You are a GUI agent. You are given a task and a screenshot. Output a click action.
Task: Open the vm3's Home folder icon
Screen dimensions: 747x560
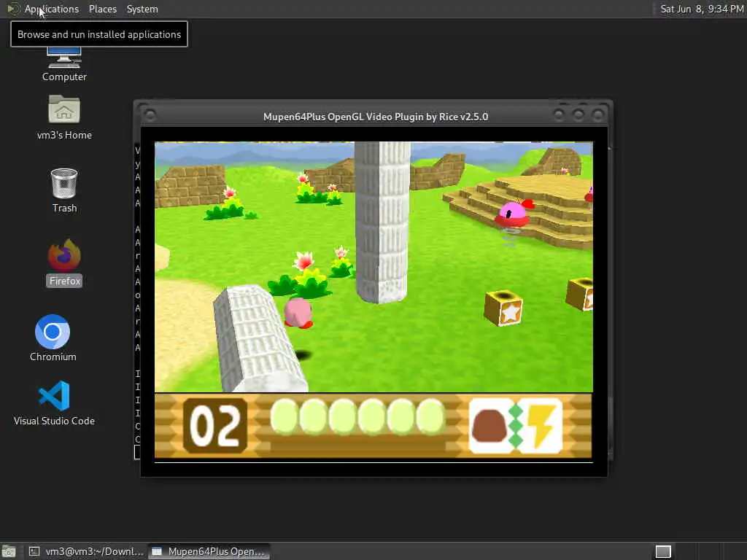(x=64, y=117)
